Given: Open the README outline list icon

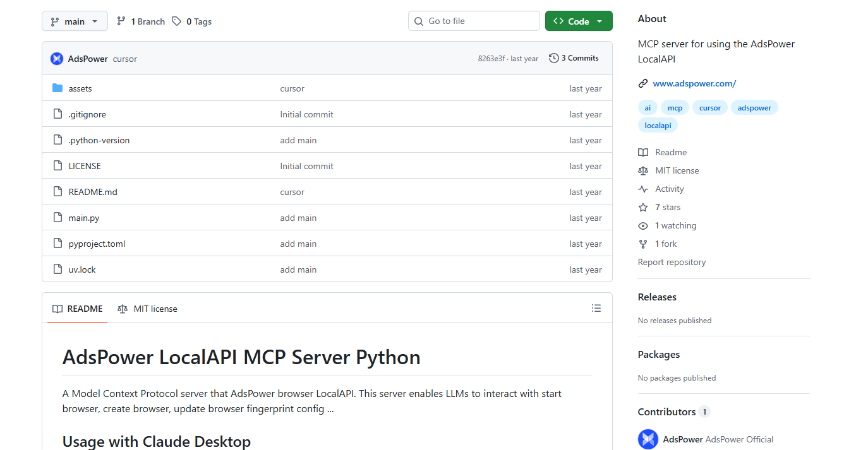Looking at the screenshot, I should (x=596, y=308).
